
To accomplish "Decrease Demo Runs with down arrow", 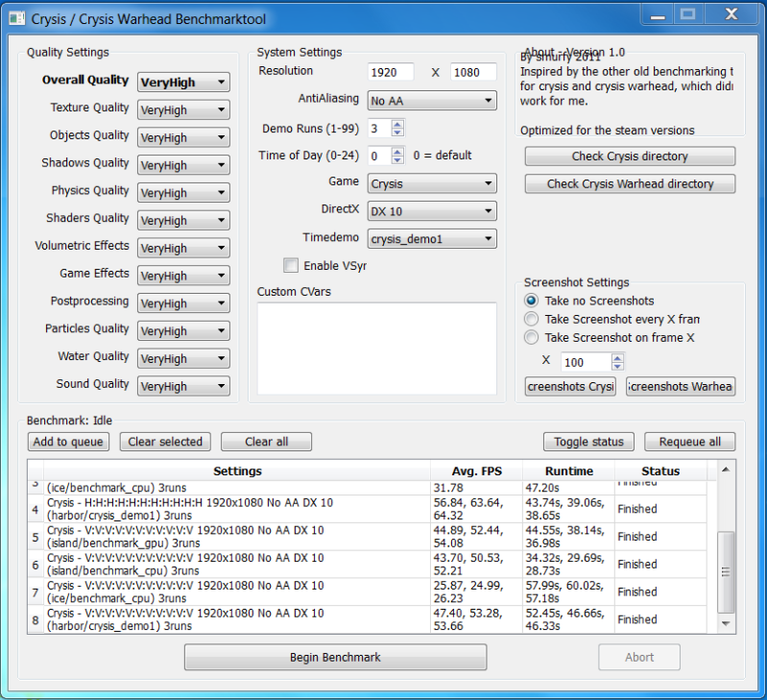I will click(x=397, y=133).
